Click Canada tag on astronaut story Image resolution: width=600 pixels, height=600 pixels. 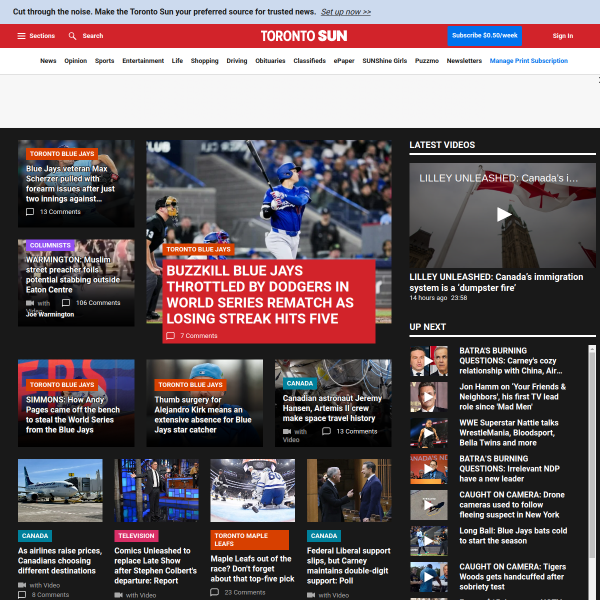(300, 383)
